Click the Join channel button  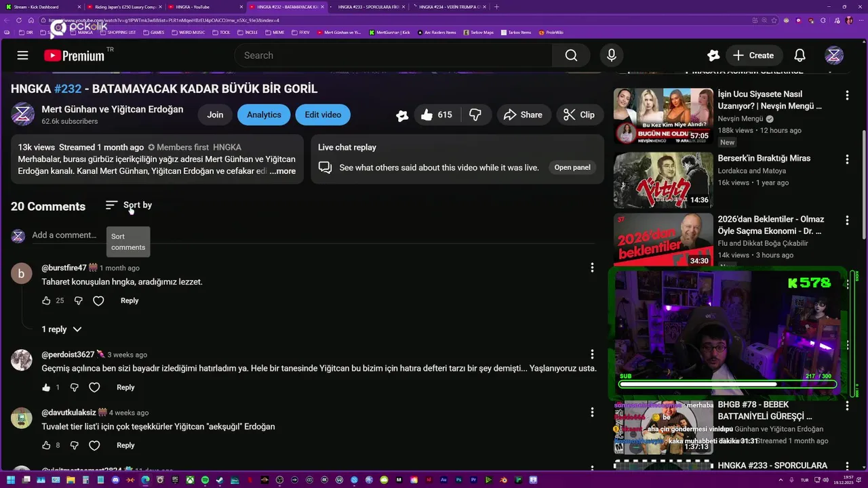click(x=215, y=115)
